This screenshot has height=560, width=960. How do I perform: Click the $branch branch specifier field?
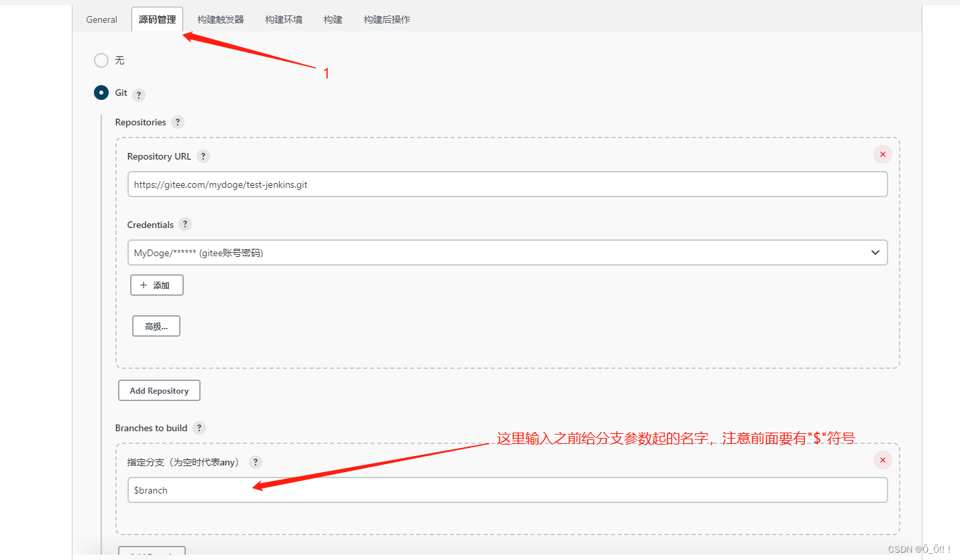pyautogui.click(x=507, y=490)
